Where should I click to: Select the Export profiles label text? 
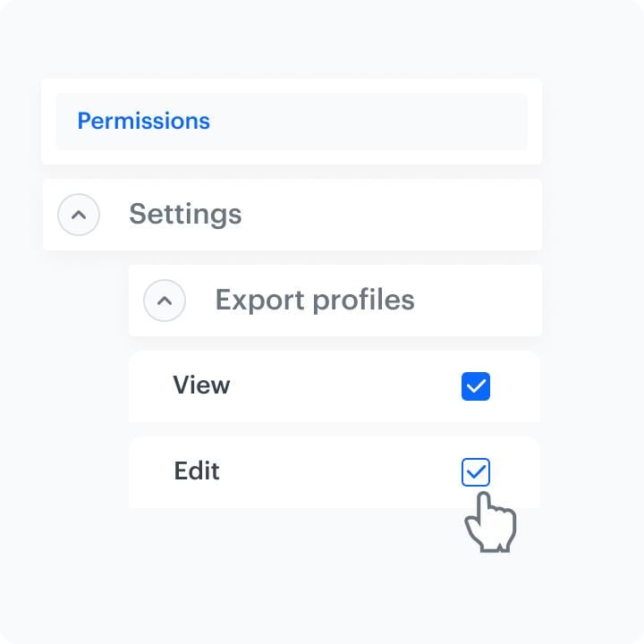tap(315, 301)
